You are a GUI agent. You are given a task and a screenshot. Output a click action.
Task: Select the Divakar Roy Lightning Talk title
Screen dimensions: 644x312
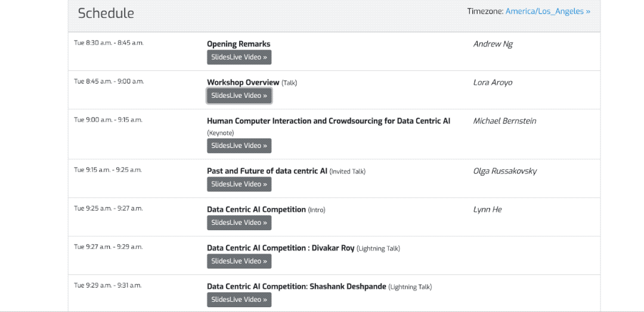[x=280, y=248]
